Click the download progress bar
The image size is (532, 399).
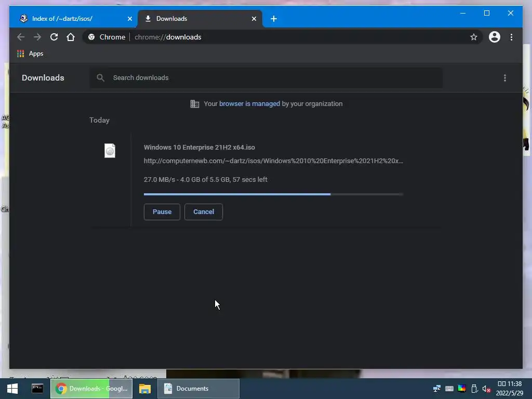[x=273, y=194]
